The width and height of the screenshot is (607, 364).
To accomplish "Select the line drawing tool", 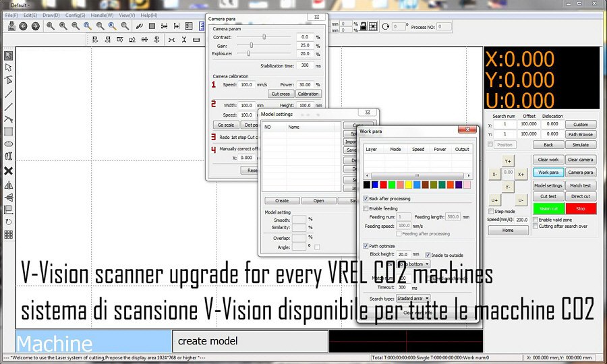I will (x=8, y=94).
